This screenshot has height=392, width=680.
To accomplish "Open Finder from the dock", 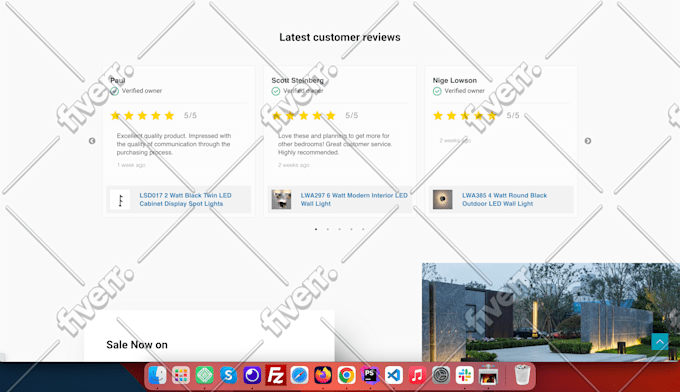I will tap(157, 375).
